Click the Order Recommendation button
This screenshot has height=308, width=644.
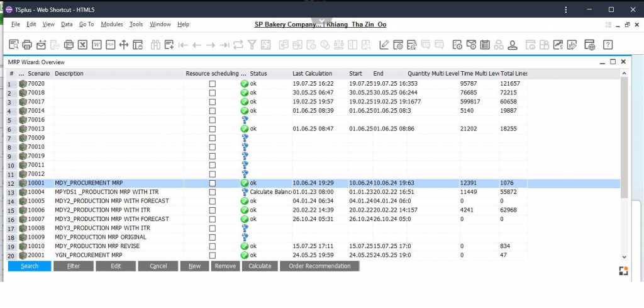(319, 266)
